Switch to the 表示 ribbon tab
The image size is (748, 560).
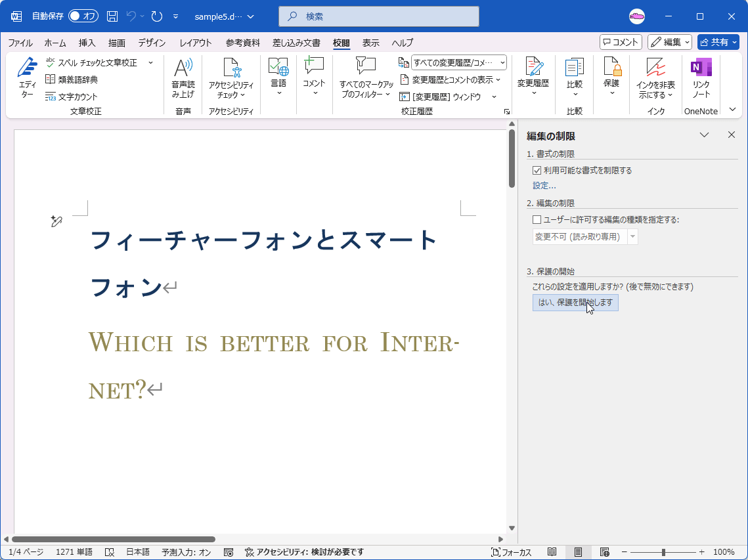(x=370, y=43)
